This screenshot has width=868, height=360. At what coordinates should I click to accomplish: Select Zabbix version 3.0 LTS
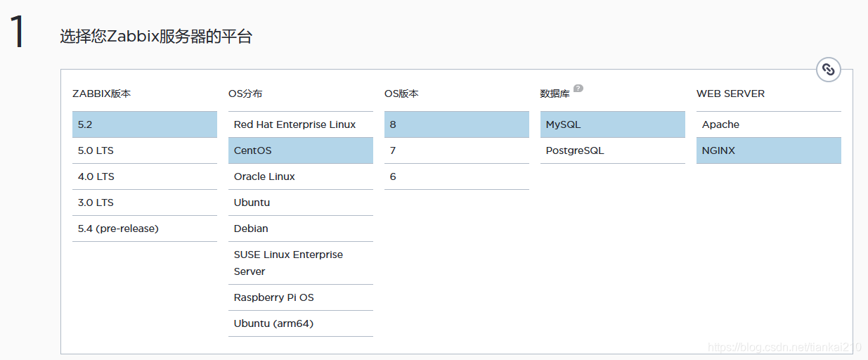[145, 202]
